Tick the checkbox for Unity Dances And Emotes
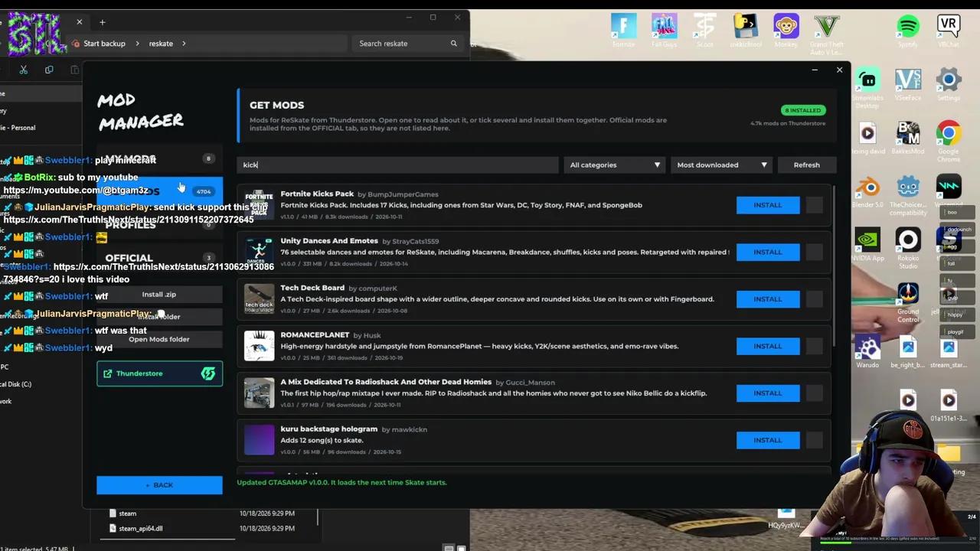 (x=815, y=252)
